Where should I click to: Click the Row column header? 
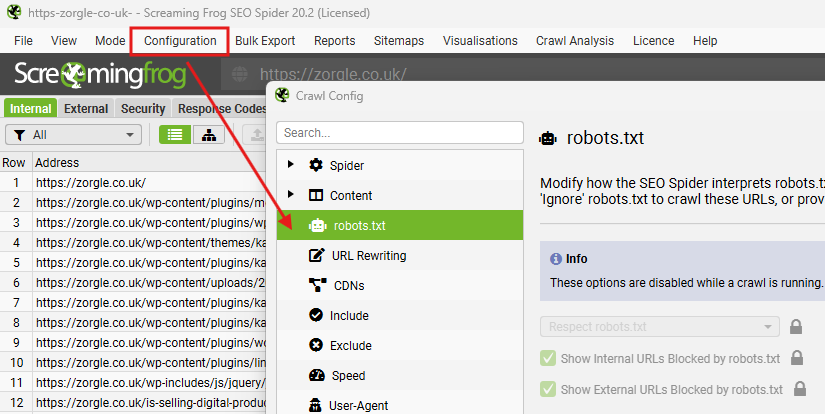click(x=14, y=163)
